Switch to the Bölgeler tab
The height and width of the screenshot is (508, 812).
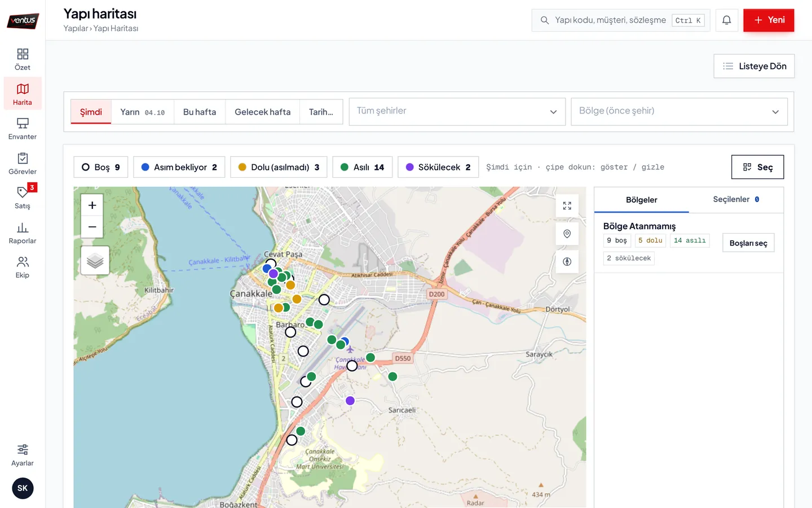click(642, 200)
